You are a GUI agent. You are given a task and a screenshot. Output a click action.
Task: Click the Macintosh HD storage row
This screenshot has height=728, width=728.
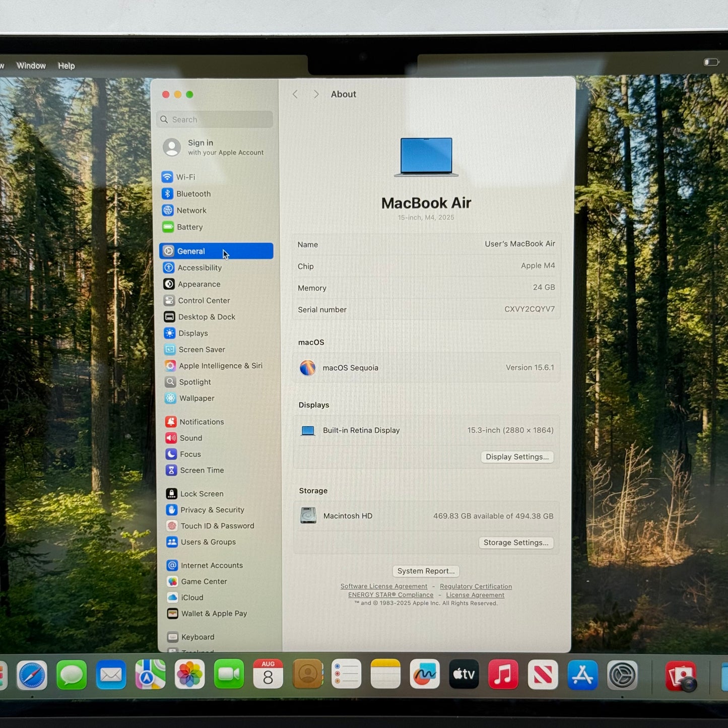[x=426, y=516]
